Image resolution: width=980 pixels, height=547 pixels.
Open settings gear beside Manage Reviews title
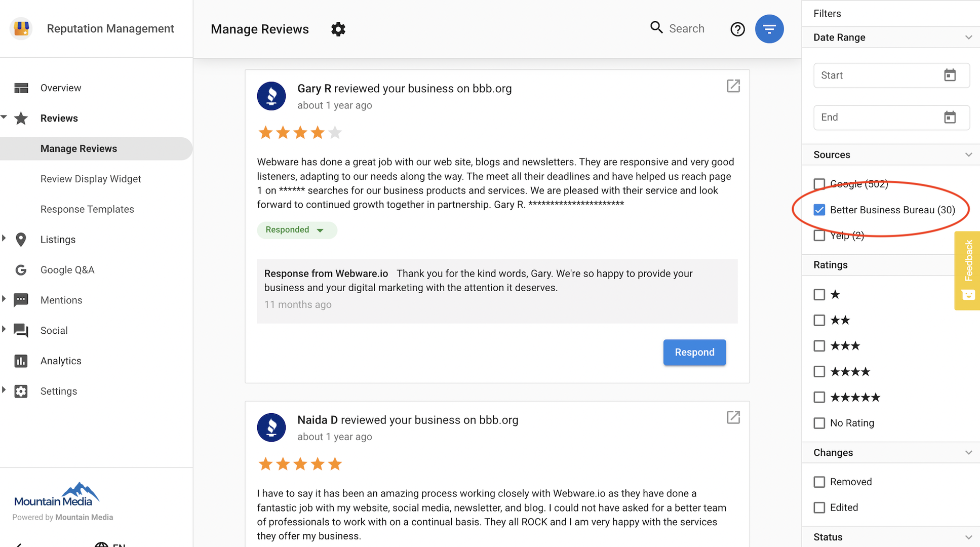coord(338,29)
